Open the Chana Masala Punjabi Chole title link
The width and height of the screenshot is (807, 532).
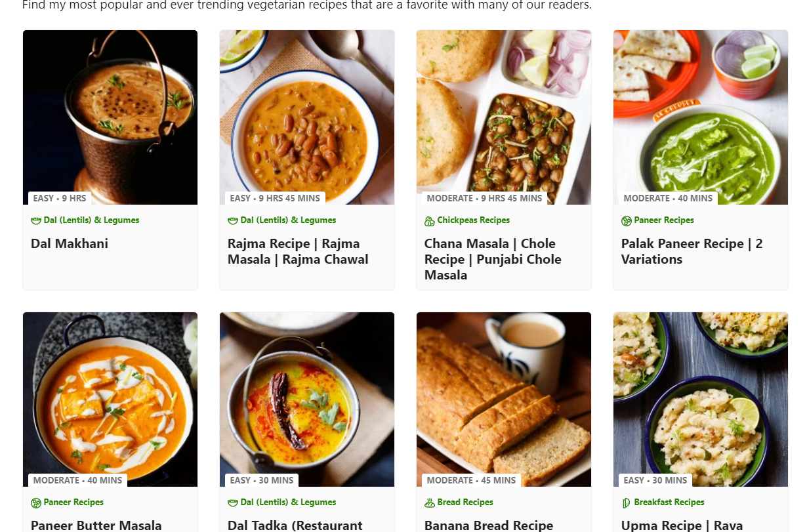click(x=493, y=260)
